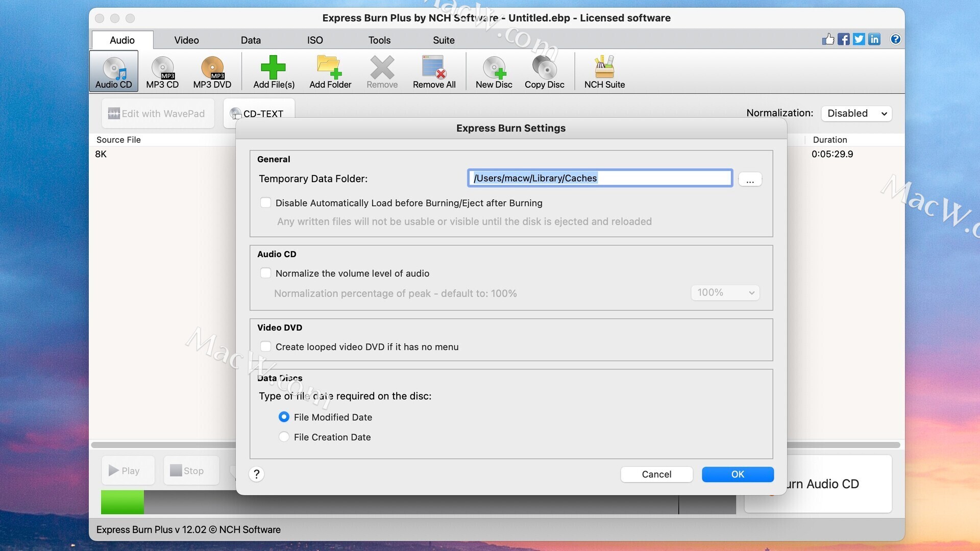Viewport: 980px width, 551px height.
Task: Click the Remove All icon
Action: click(434, 68)
